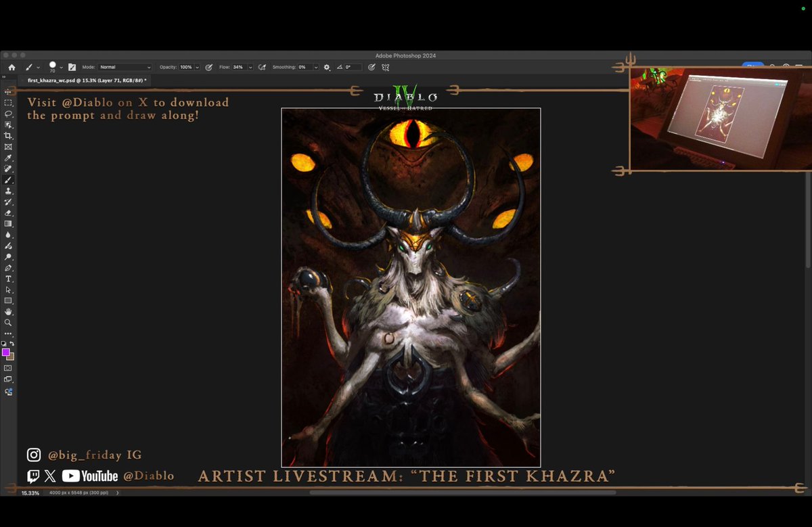812x527 pixels.
Task: Open the Smoothing slider dropdown arrow
Action: click(317, 67)
